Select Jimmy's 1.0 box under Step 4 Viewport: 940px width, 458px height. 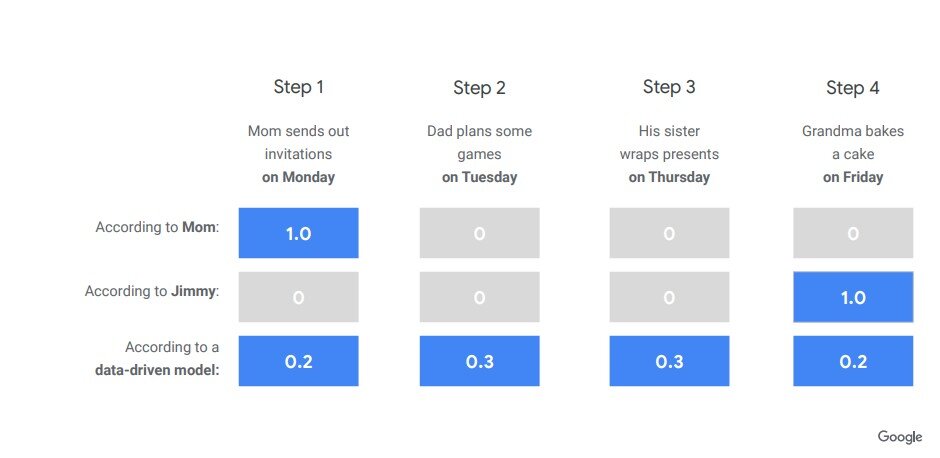pyautogui.click(x=853, y=297)
